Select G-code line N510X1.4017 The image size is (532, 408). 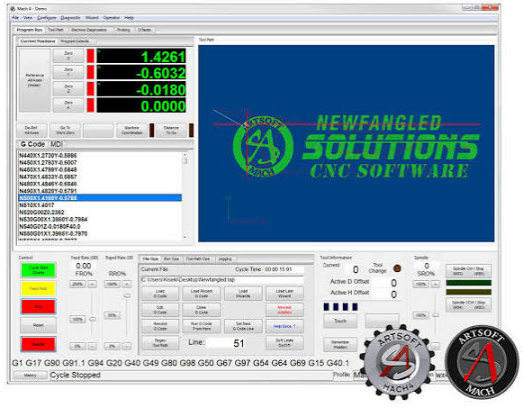[100, 205]
